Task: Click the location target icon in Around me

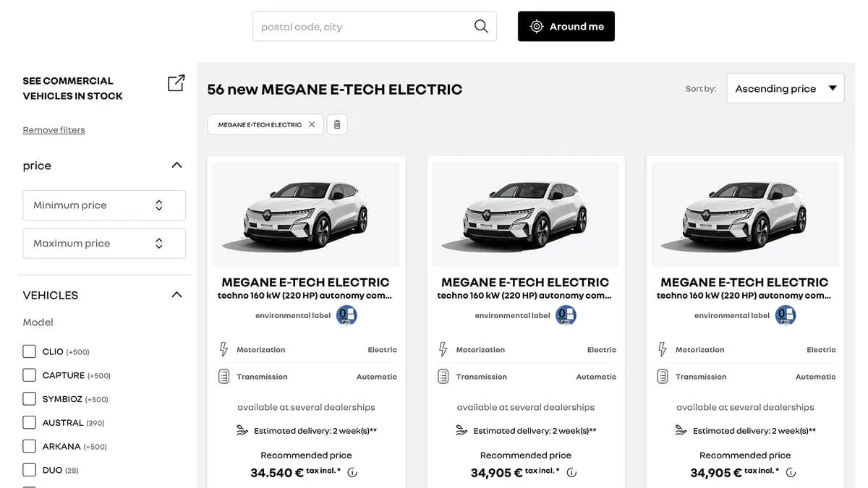Action: click(535, 25)
